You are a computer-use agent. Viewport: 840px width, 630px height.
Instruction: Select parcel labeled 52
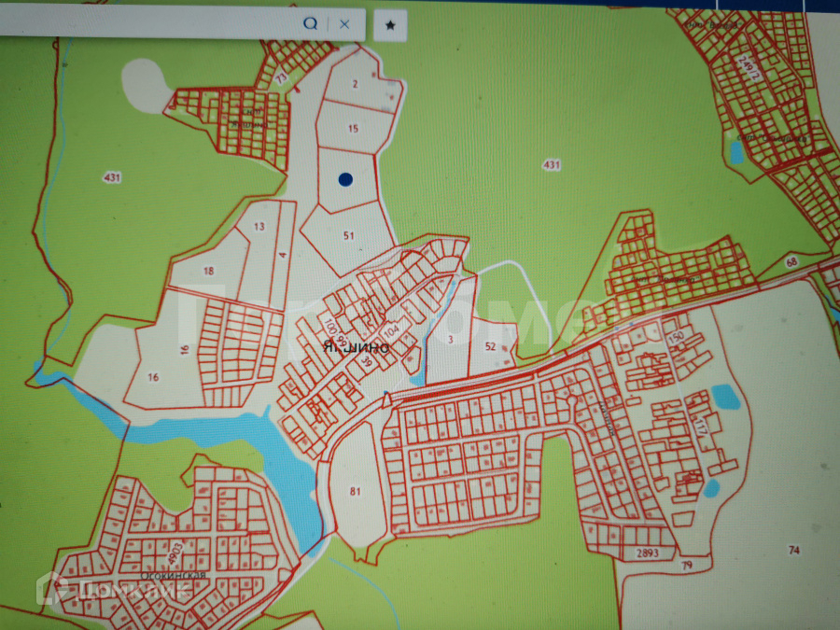(490, 346)
